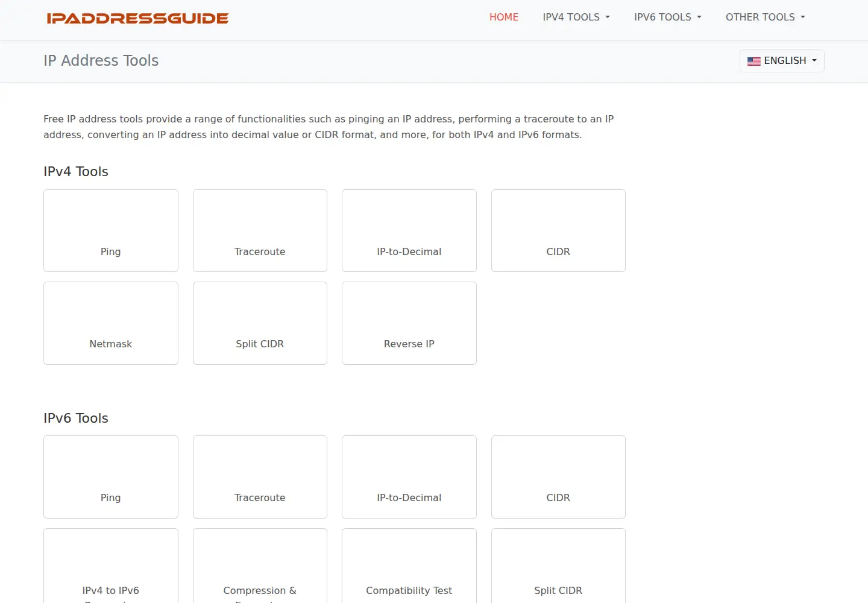Open the IPv4 Traceroute tool card

coord(260,230)
